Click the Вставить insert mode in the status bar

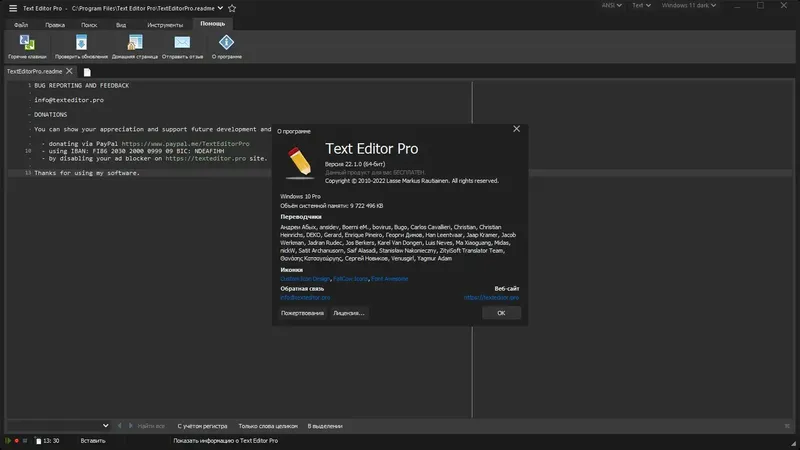point(93,441)
